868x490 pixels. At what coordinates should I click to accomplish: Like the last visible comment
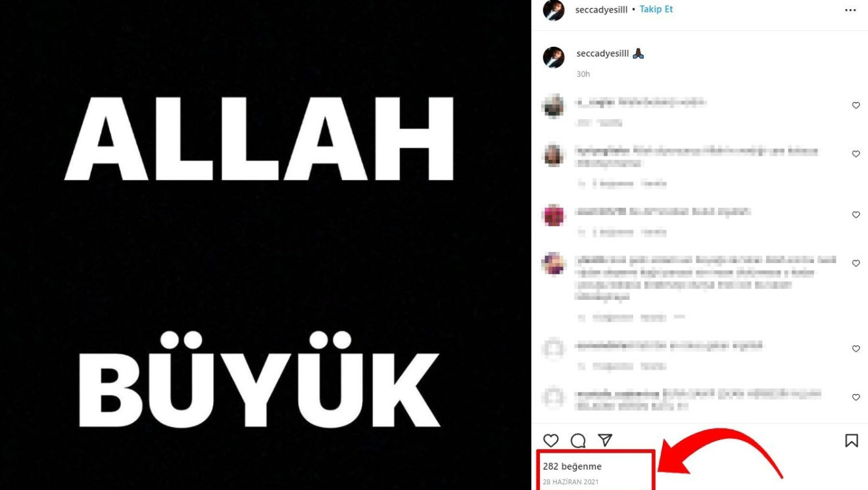[856, 397]
